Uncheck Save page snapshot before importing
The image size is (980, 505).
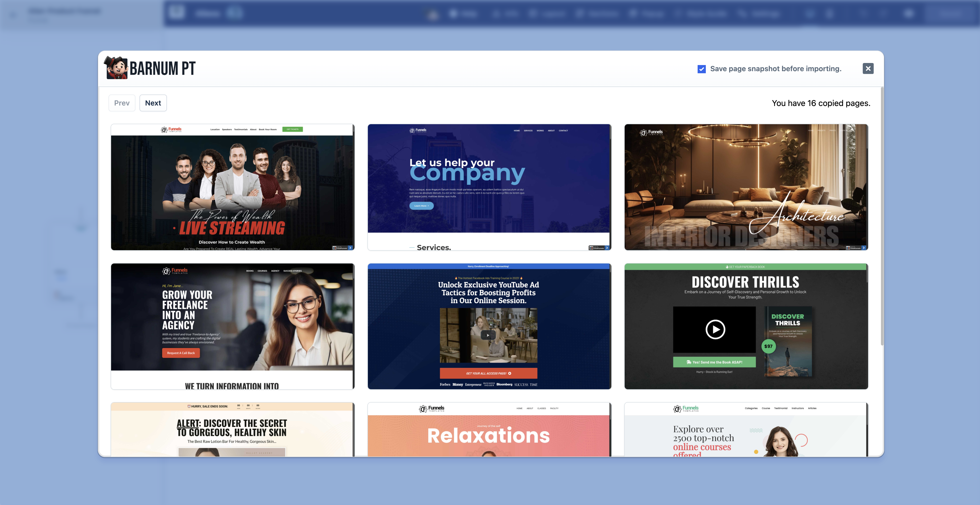click(701, 69)
